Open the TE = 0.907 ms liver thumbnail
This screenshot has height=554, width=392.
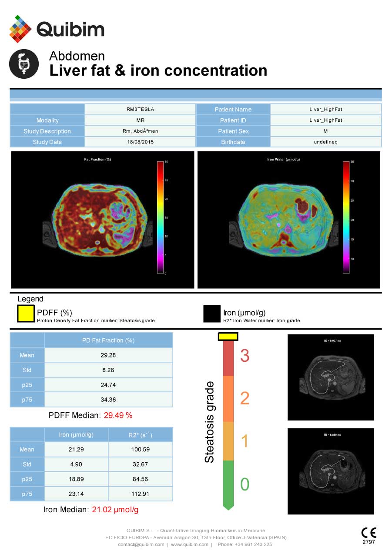coord(331,377)
